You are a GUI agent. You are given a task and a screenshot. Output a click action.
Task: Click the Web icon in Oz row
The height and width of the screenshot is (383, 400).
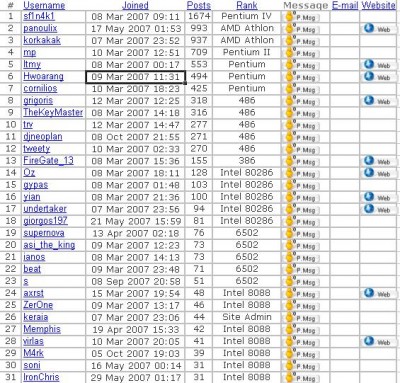[x=378, y=173]
